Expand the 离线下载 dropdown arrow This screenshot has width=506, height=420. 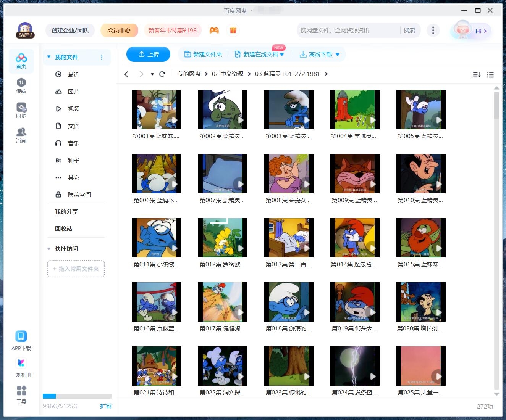[337, 54]
